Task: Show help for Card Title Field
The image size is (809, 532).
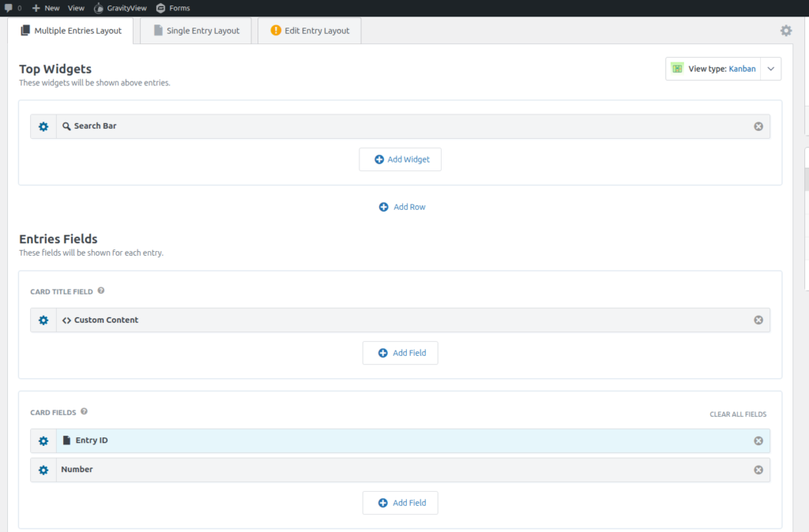Action: pos(101,291)
